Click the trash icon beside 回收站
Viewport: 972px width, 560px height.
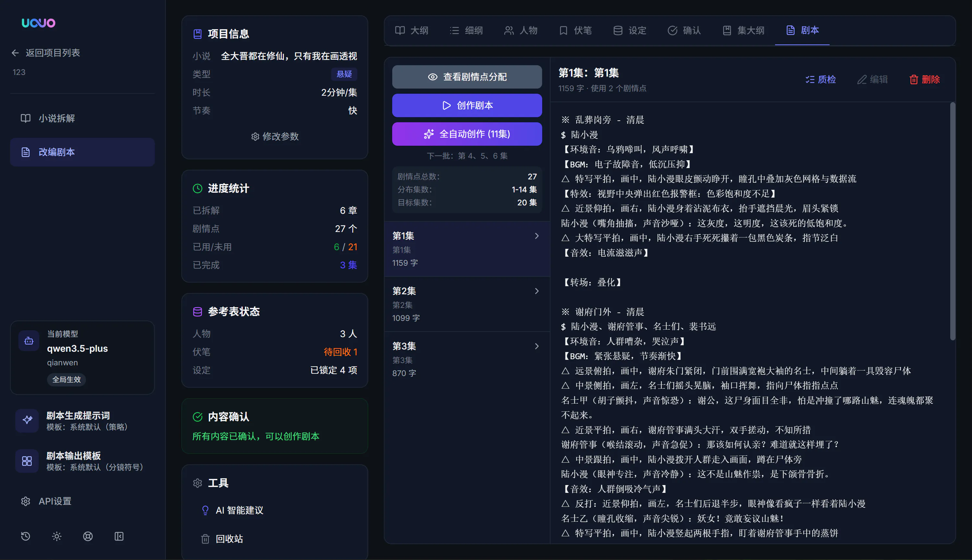coord(205,539)
